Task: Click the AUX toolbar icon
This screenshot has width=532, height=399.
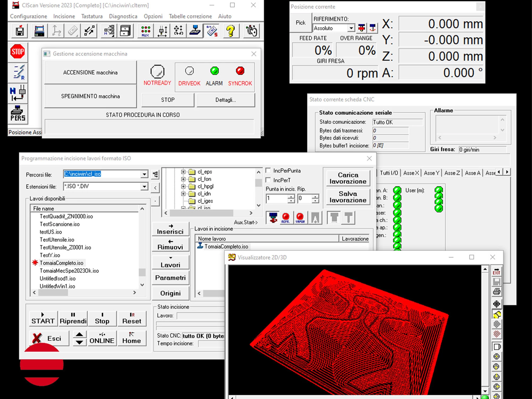Action: pyautogui.click(x=146, y=31)
